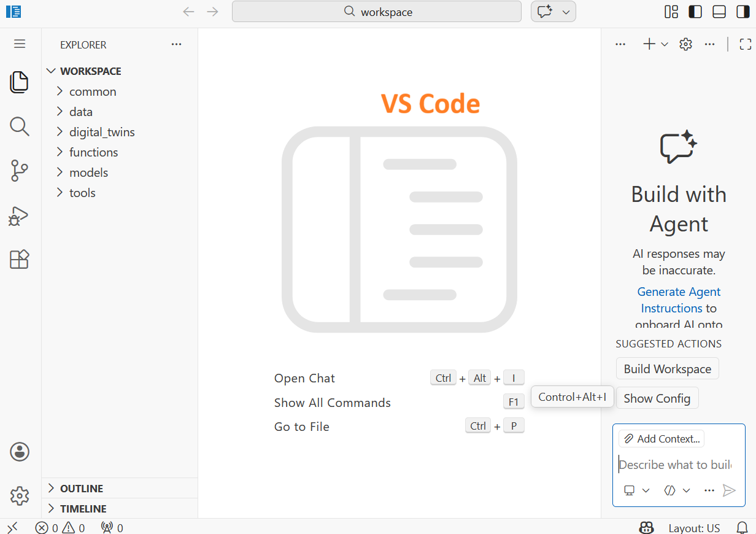
Task: Maximize the chat panel
Action: [746, 44]
